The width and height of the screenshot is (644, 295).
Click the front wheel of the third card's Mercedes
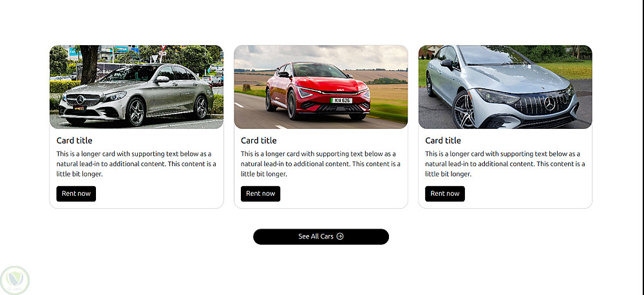(x=464, y=110)
